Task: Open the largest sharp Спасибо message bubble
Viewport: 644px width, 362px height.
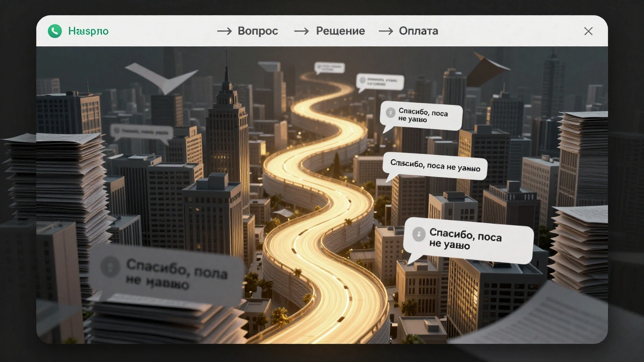Action: pos(468,240)
